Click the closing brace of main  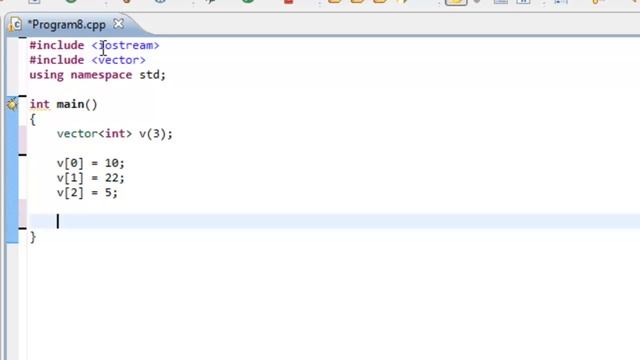[33, 237]
